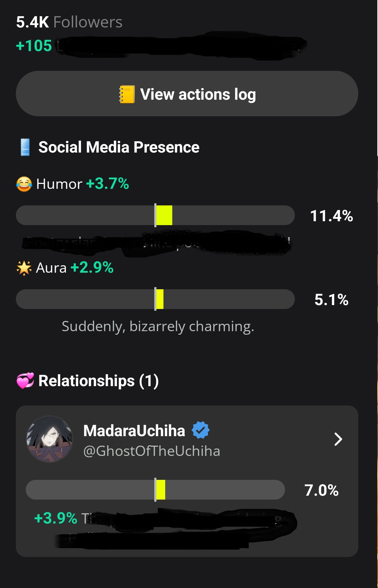This screenshot has height=588, width=378.
Task: Click the Humor 11.4% value
Action: click(331, 216)
